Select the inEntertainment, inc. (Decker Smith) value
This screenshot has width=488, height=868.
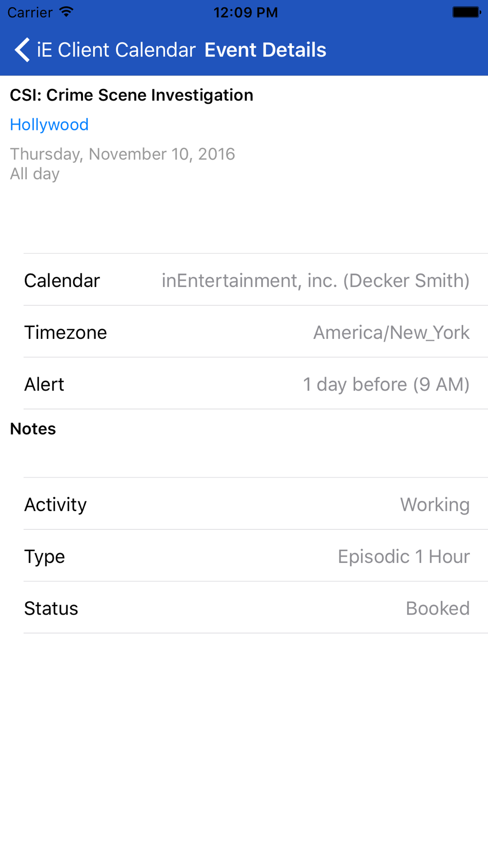click(x=315, y=280)
